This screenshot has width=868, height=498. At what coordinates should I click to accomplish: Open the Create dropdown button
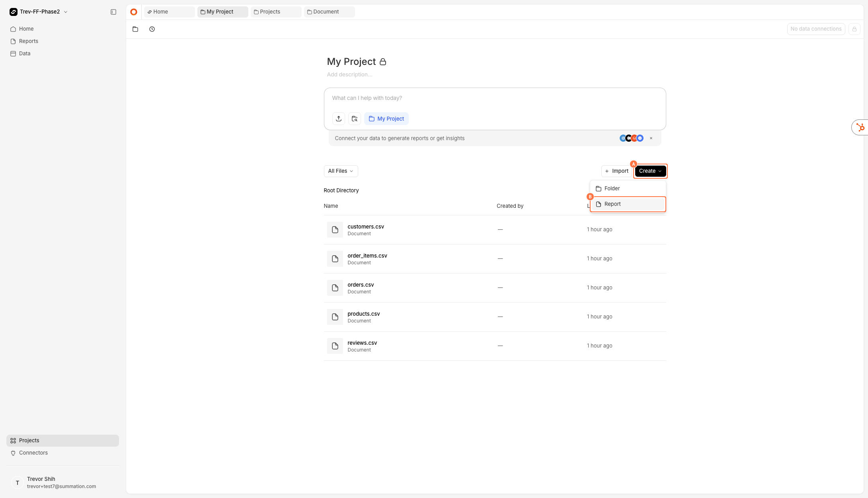(650, 171)
